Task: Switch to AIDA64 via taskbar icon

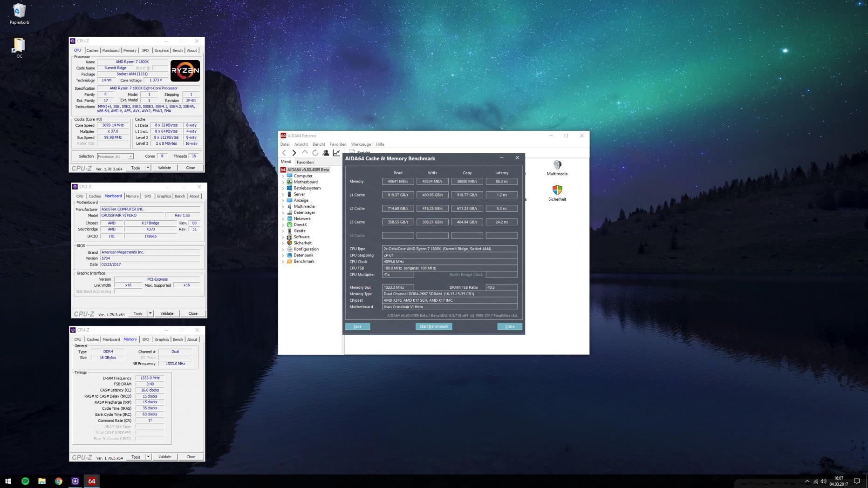Action: point(92,481)
